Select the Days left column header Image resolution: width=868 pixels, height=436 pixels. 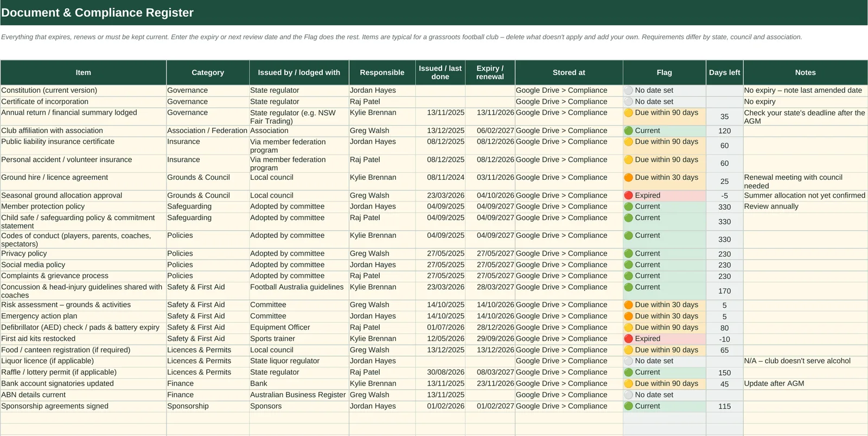pyautogui.click(x=724, y=72)
